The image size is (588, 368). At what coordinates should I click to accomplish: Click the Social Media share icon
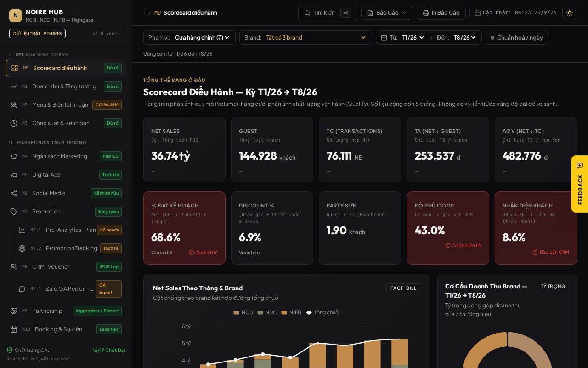[x=14, y=193]
